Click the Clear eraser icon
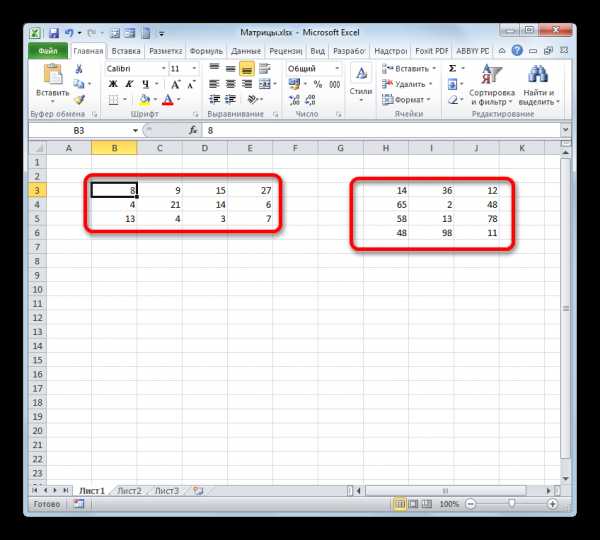This screenshot has width=600, height=540. coord(453,100)
